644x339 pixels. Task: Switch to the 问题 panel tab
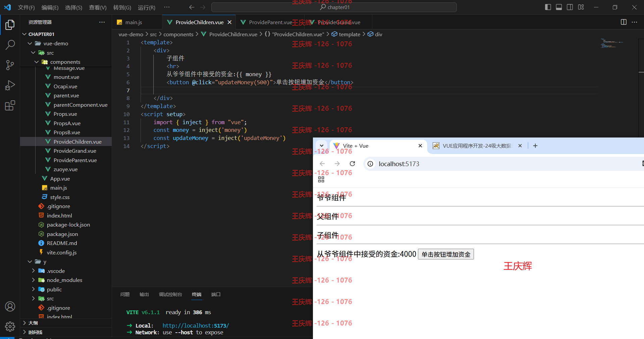tap(125, 294)
